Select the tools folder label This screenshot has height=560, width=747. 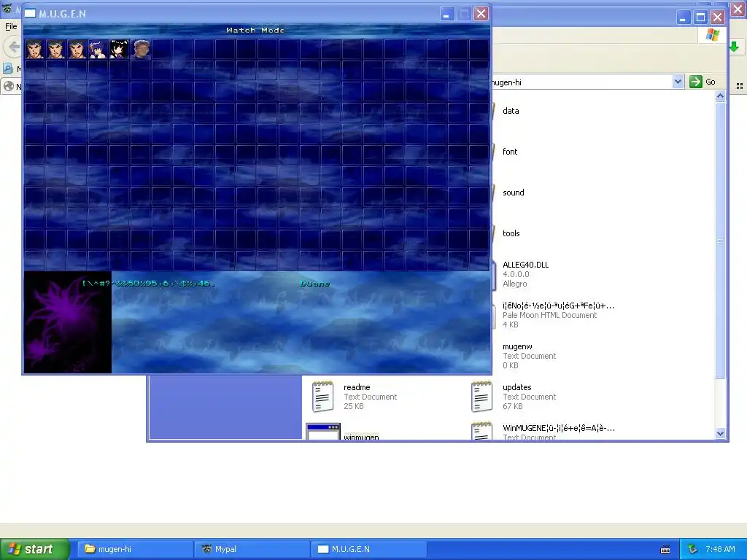point(511,233)
